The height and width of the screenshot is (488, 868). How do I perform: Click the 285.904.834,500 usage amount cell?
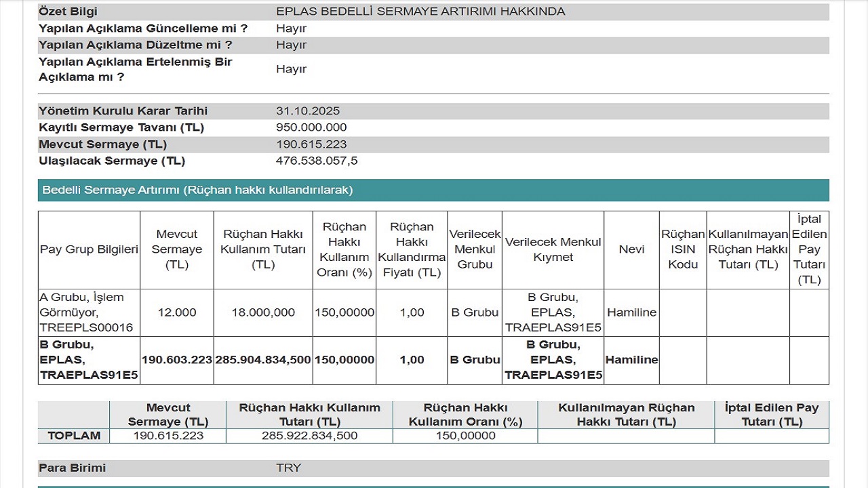click(263, 360)
